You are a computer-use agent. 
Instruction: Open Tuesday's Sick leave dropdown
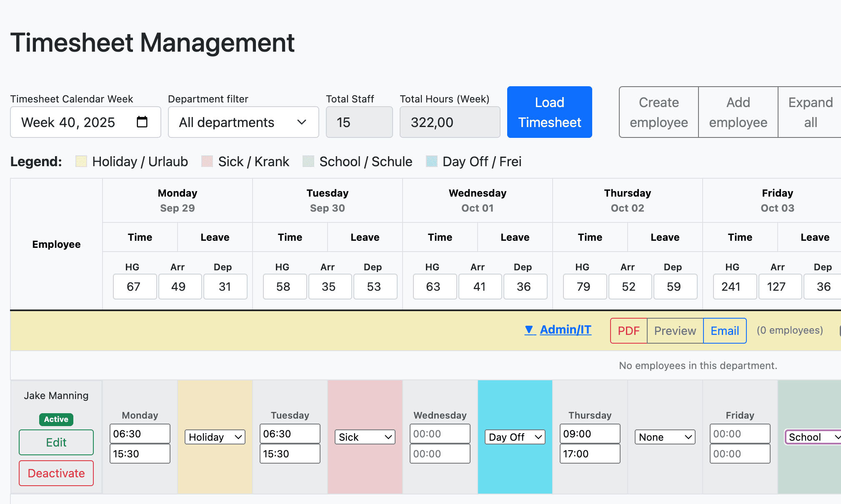tap(365, 437)
